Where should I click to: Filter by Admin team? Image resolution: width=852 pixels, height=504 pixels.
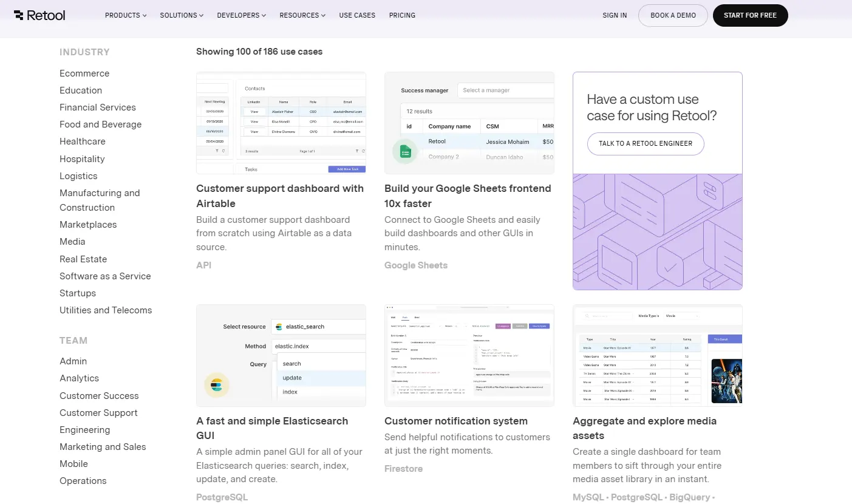point(73,361)
